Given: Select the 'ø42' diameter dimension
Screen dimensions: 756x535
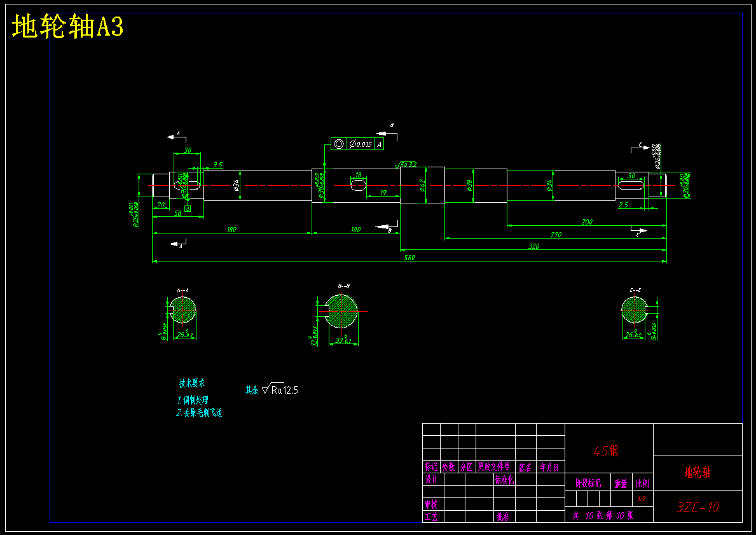Looking at the screenshot, I should (x=422, y=186).
